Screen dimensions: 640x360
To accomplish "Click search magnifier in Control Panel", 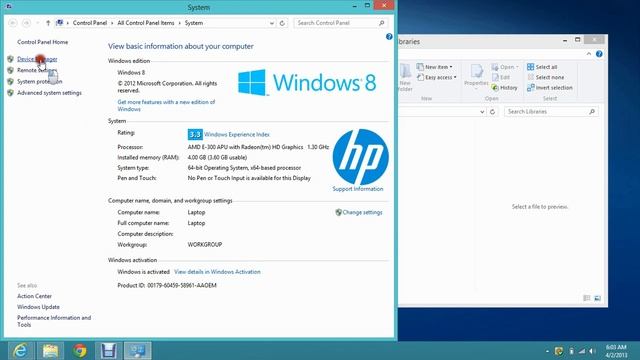I will (382, 23).
